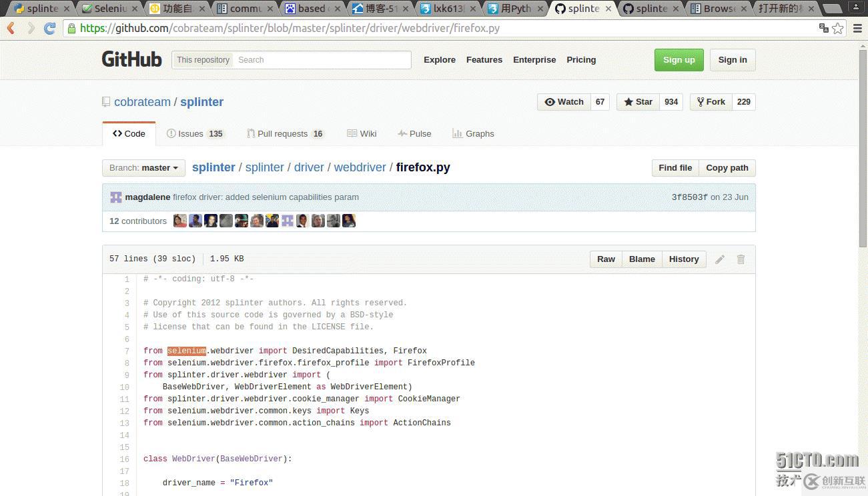
Task: Open Enterprise in the GitHub header
Action: pos(534,60)
